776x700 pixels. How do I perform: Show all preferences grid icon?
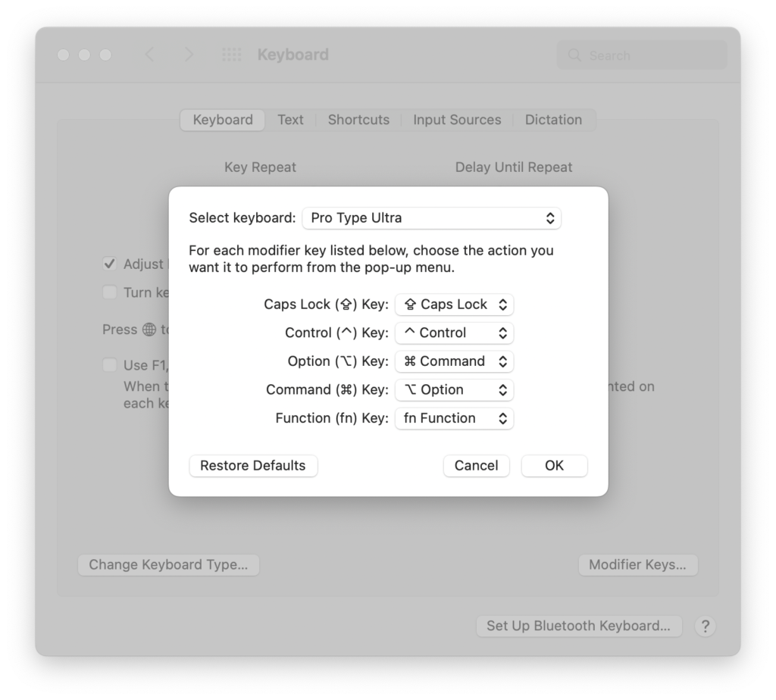click(232, 55)
